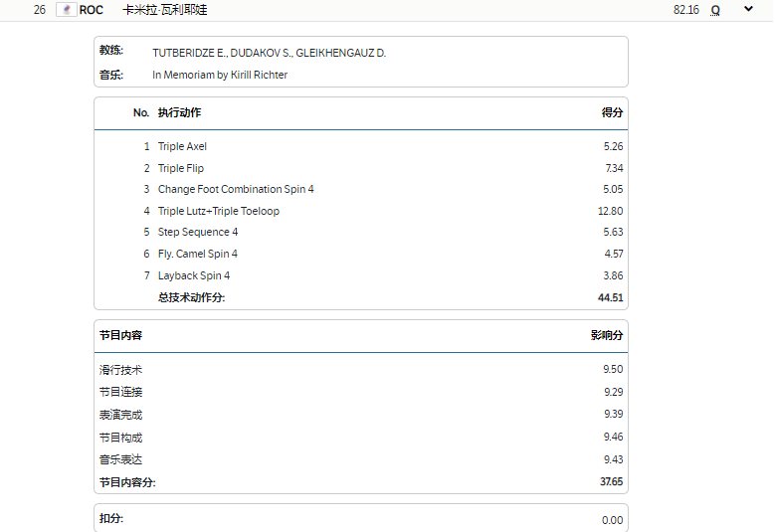Select Change Foot Combination Spin 4
775x532 pixels.
[236, 189]
